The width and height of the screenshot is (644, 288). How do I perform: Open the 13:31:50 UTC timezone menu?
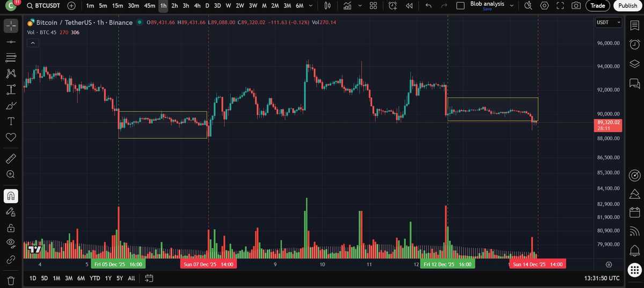(601, 278)
